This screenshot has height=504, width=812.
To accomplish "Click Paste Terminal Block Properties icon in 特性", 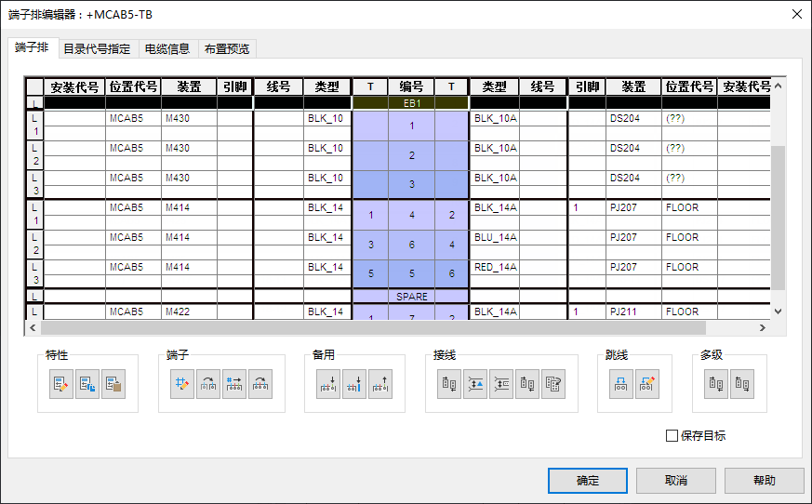I will [113, 384].
